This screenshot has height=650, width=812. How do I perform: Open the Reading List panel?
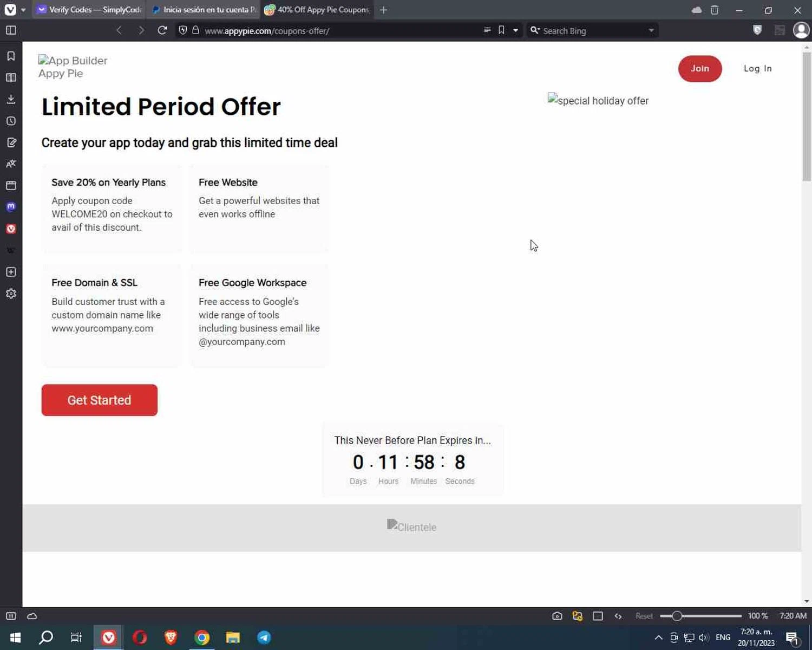tap(11, 77)
